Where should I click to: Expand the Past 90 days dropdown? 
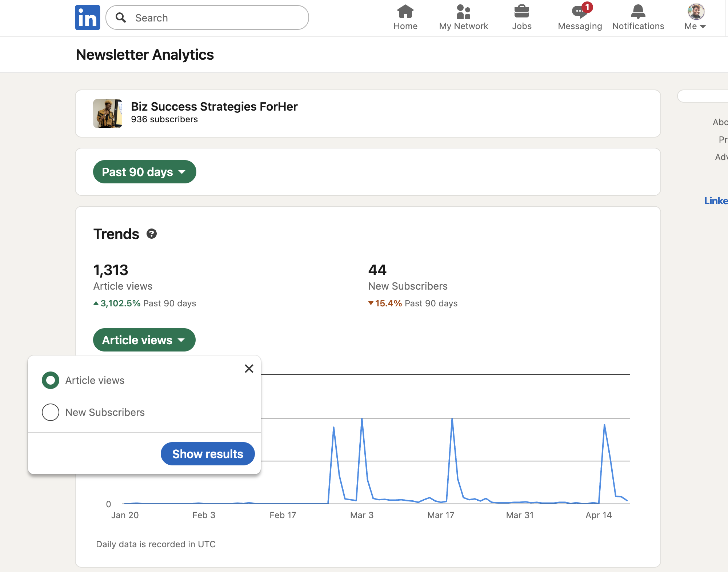click(144, 172)
